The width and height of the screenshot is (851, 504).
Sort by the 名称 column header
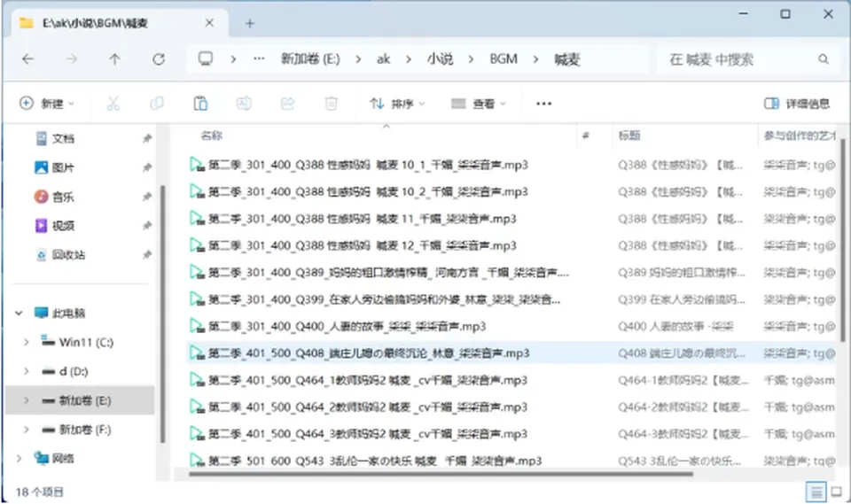[211, 136]
